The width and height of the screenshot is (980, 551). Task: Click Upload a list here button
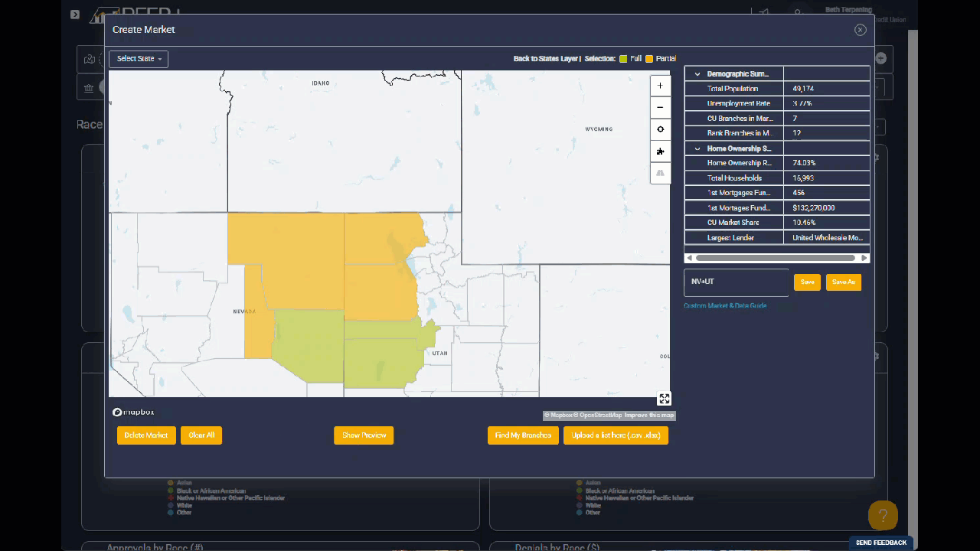tap(616, 435)
